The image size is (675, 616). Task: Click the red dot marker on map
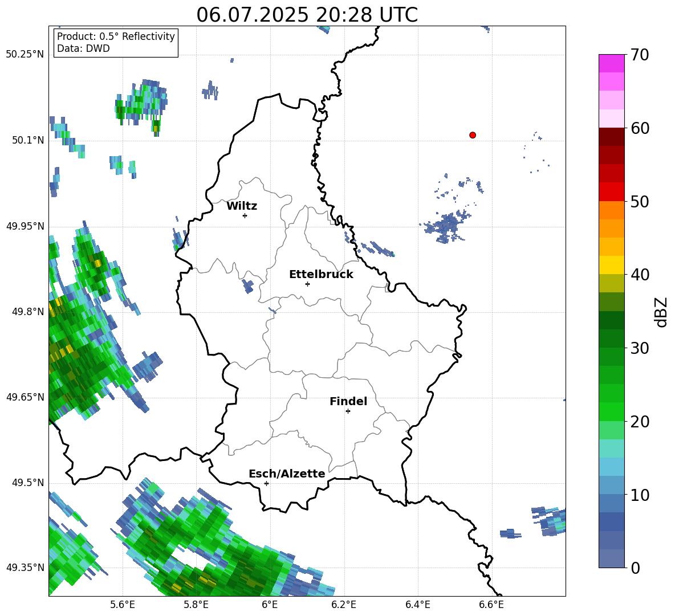[473, 135]
